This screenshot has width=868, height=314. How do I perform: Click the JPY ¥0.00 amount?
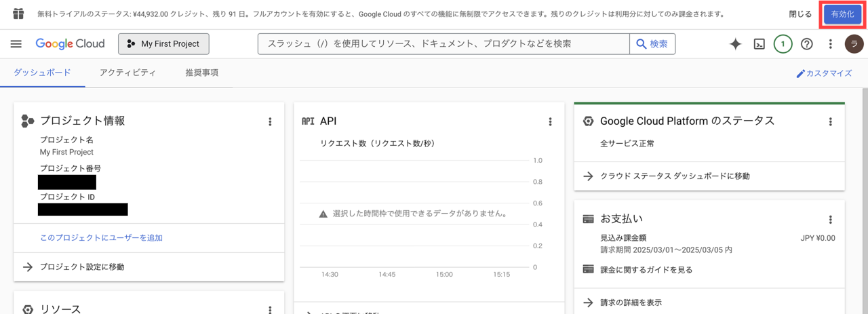(x=818, y=238)
